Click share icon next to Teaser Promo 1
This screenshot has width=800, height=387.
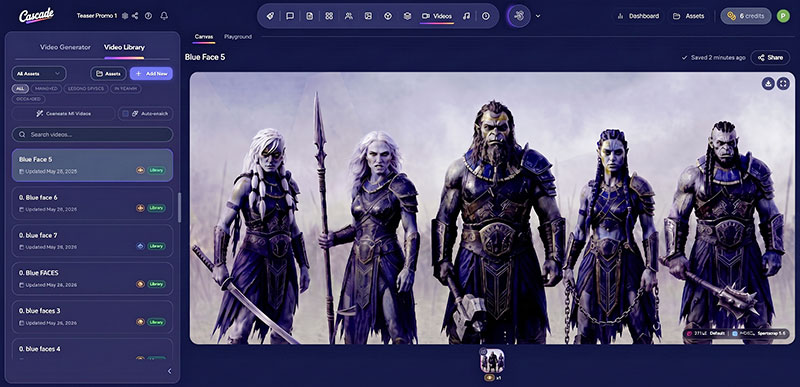(x=135, y=16)
